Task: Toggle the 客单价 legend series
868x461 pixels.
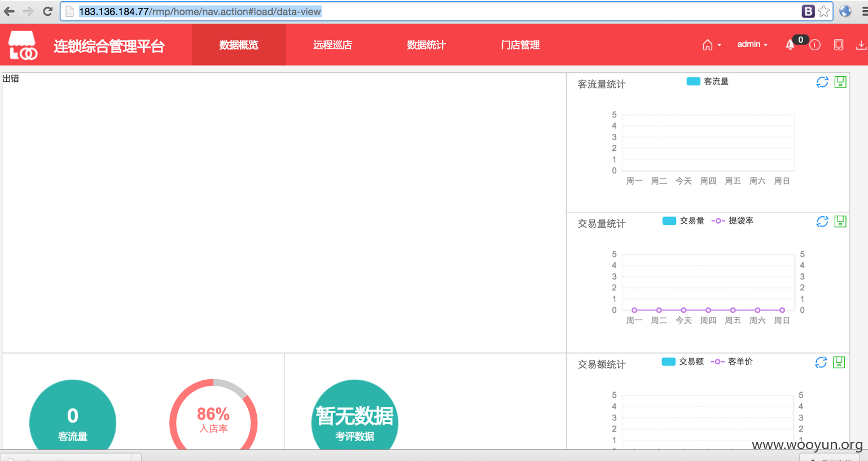Action: 731,362
